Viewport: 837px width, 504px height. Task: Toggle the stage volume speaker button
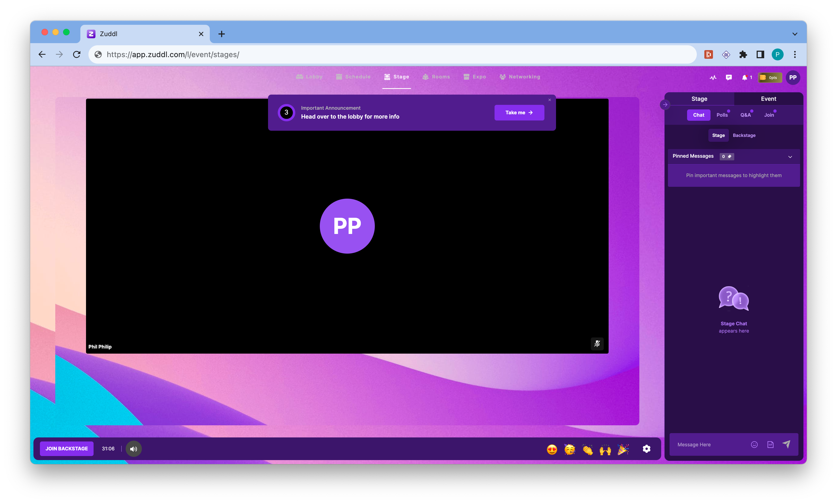[x=133, y=449]
